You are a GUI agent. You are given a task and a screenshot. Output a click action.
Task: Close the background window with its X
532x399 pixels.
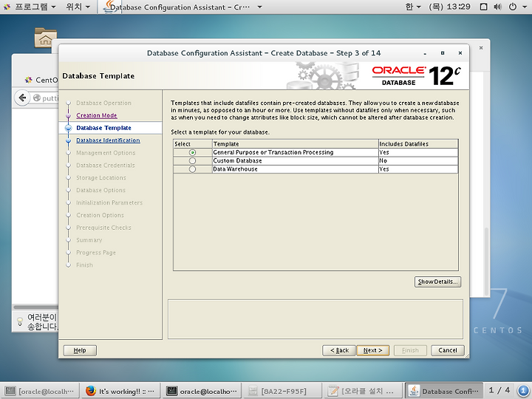point(481,48)
